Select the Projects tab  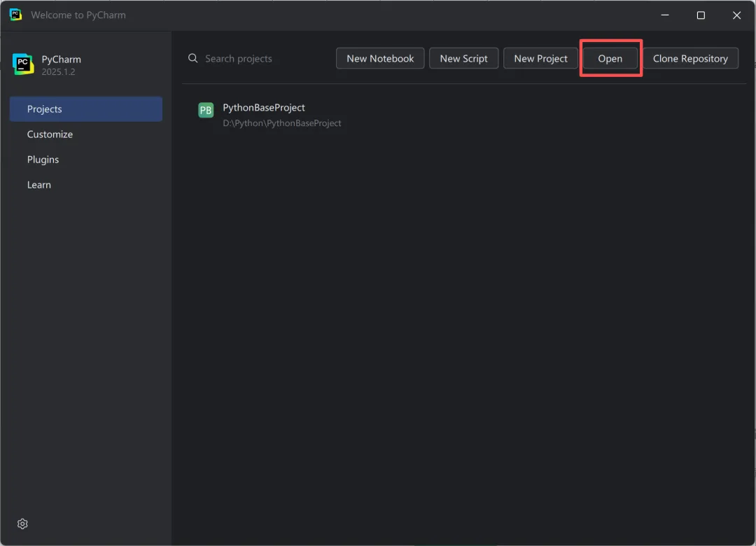coord(86,109)
